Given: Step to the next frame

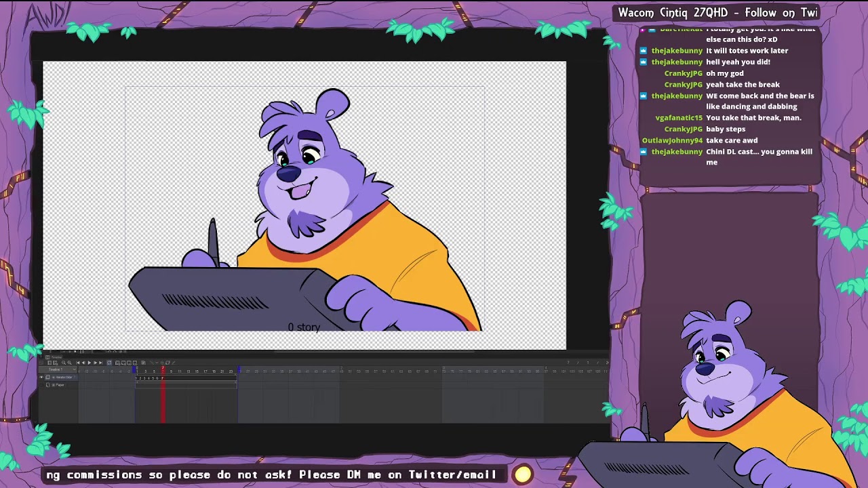Looking at the screenshot, I should point(95,363).
